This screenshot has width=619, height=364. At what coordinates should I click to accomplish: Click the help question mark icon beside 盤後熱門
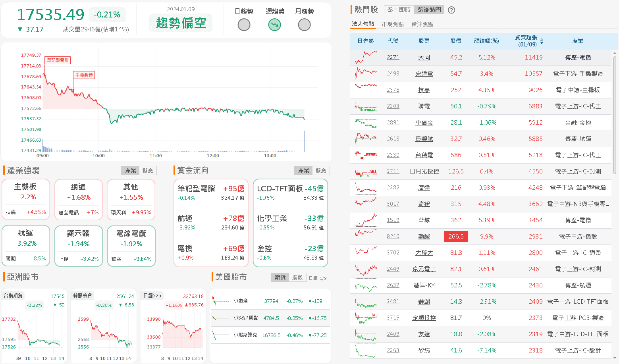(451, 10)
